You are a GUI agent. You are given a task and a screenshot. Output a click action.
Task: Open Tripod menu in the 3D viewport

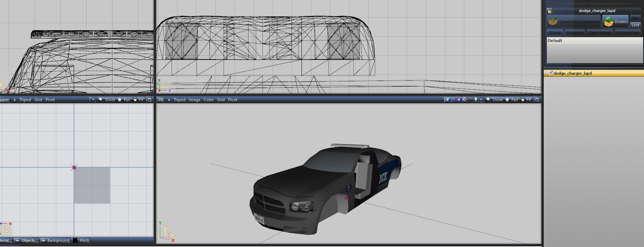coord(180,100)
